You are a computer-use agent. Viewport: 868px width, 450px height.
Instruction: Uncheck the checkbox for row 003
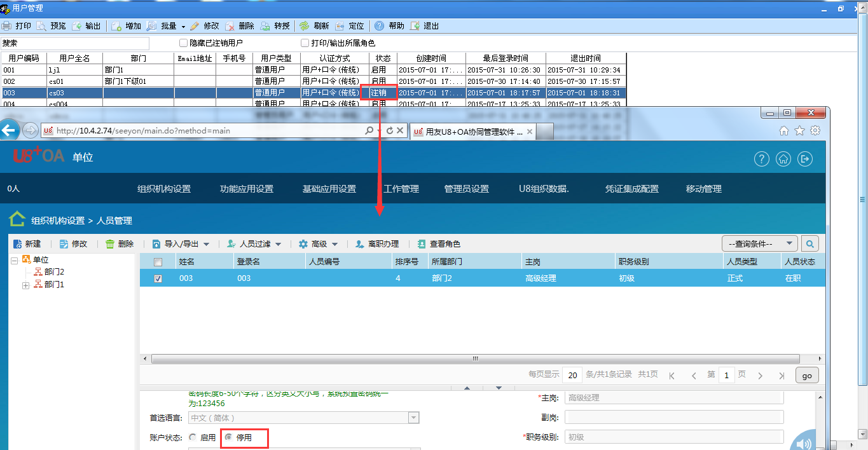click(x=158, y=278)
